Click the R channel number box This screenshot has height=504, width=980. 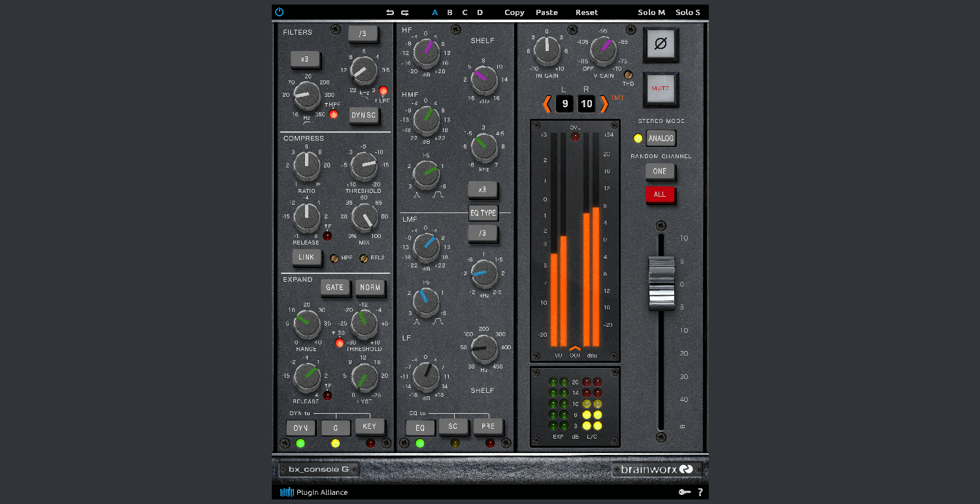pyautogui.click(x=587, y=103)
